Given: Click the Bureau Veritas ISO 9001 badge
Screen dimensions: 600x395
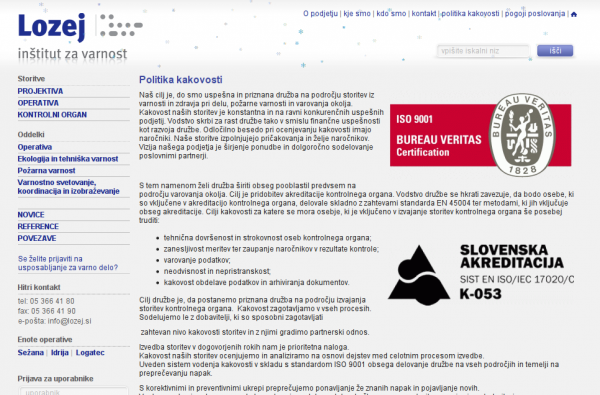Looking at the screenshot, I should [481, 135].
